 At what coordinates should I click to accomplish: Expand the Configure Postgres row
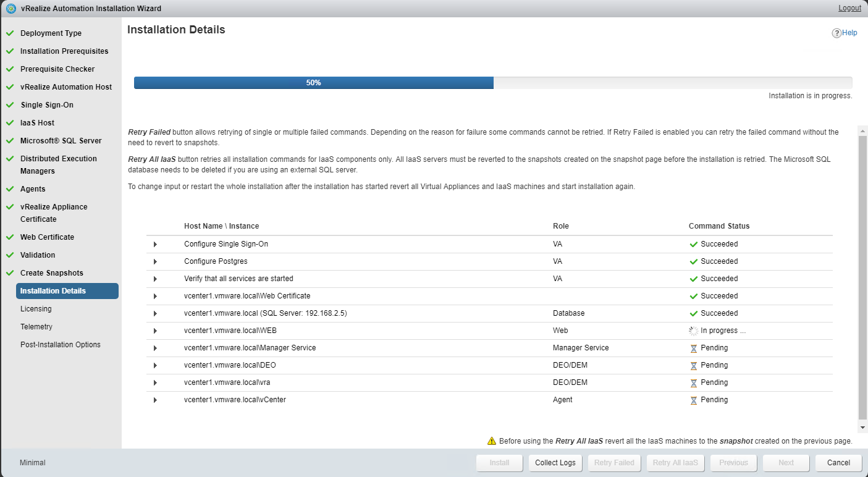coord(155,262)
